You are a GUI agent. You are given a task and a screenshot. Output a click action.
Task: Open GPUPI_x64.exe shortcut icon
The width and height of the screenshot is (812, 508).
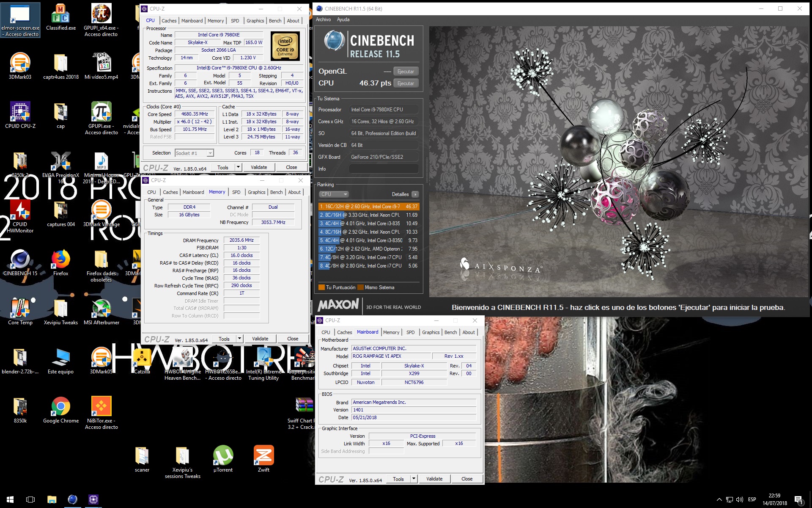[x=101, y=19]
